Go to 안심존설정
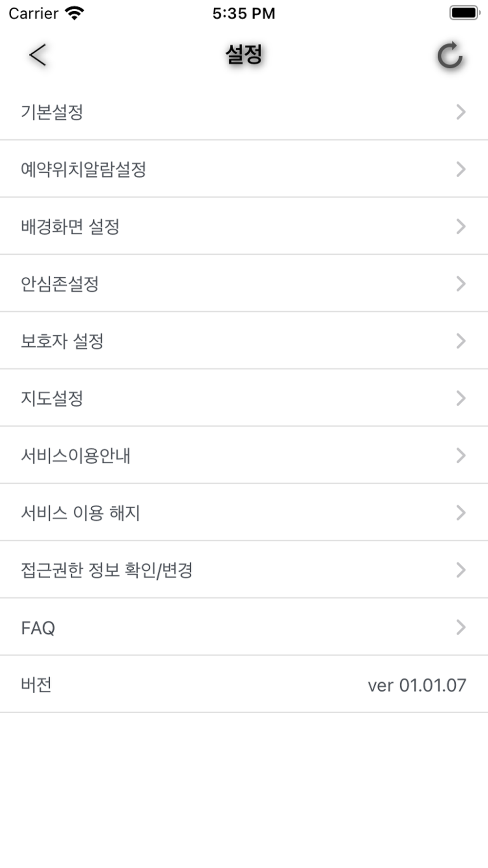Image resolution: width=488 pixels, height=868 pixels. click(244, 284)
